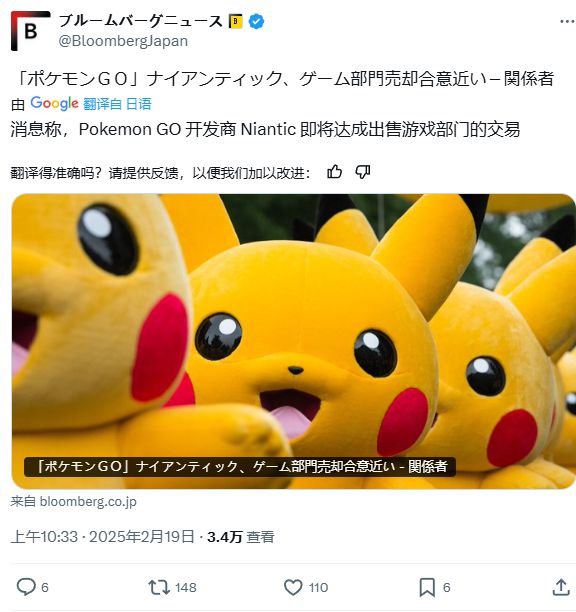Viewport: 576px width, 612px height.
Task: Open the Pikachu article preview image
Action: [x=293, y=341]
